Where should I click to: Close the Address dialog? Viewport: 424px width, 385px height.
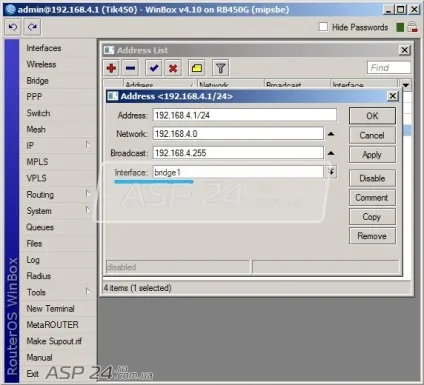coord(393,96)
